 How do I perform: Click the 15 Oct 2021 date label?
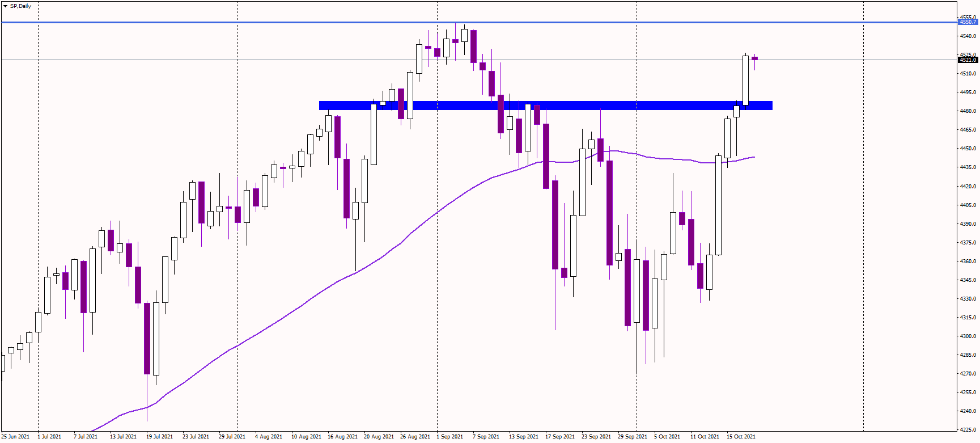pyautogui.click(x=741, y=437)
